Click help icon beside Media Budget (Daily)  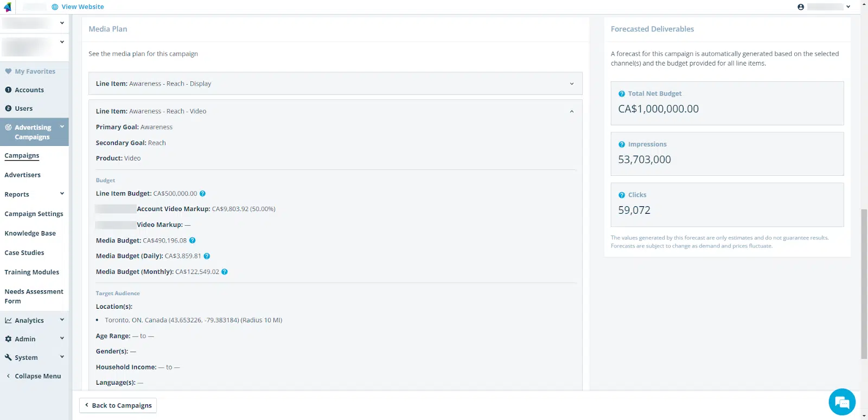click(x=207, y=256)
